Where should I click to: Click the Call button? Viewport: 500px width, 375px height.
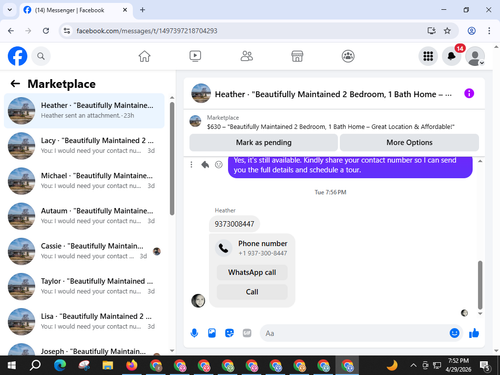[x=252, y=292]
